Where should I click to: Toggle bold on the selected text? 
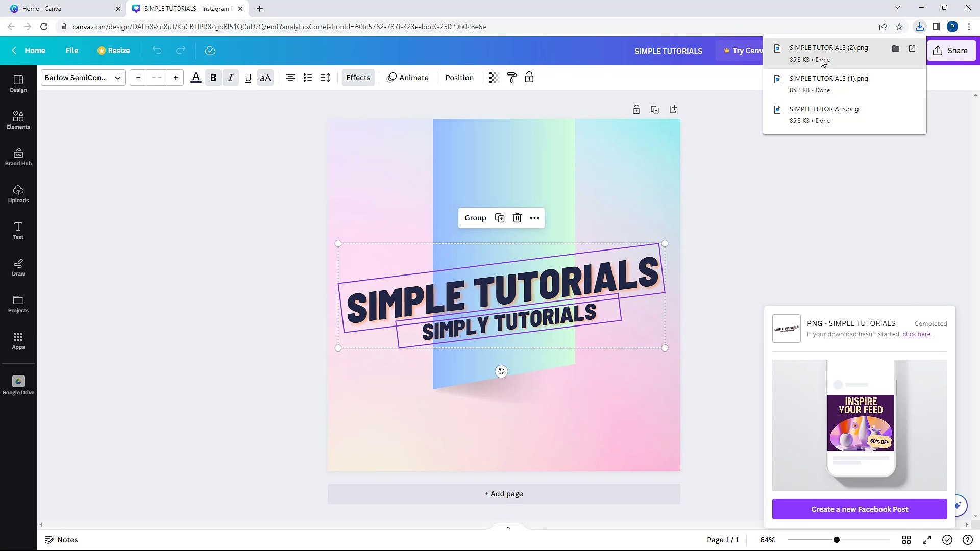tap(213, 78)
